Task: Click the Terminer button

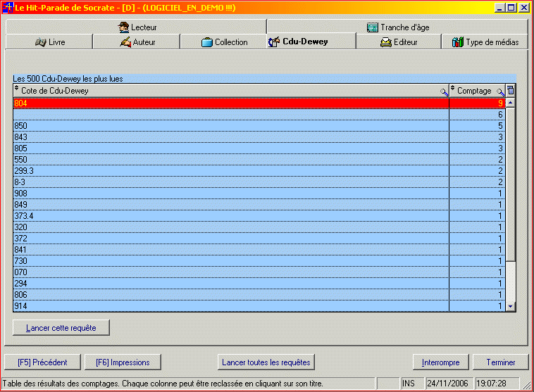Action: pos(501,362)
